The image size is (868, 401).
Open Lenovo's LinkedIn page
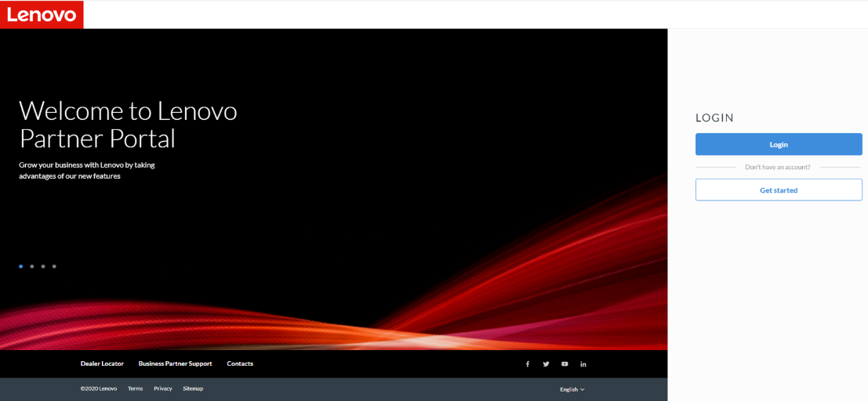(x=583, y=364)
